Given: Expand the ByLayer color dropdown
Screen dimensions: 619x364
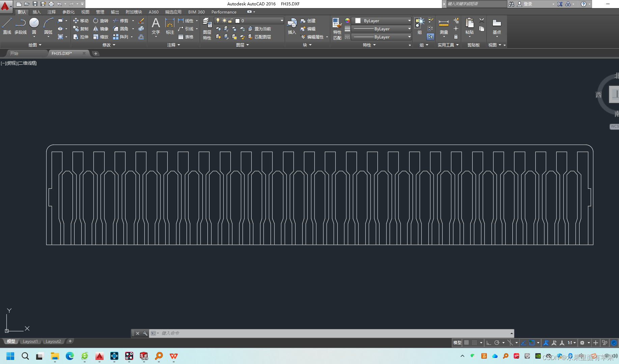Looking at the screenshot, I should click(409, 21).
